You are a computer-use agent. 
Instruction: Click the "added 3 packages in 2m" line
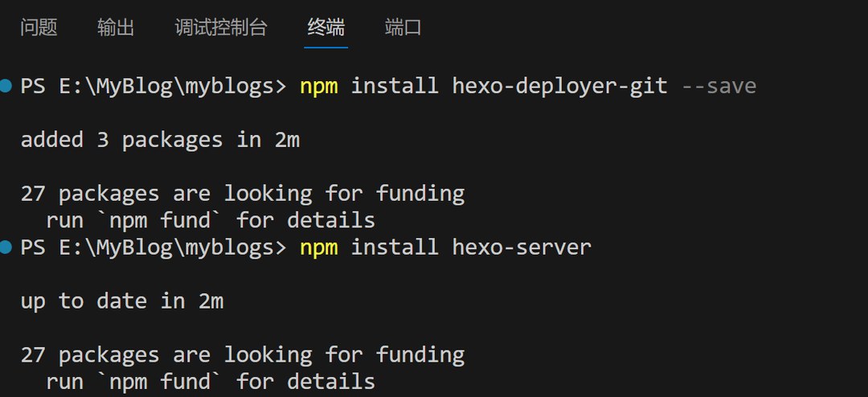pos(160,140)
